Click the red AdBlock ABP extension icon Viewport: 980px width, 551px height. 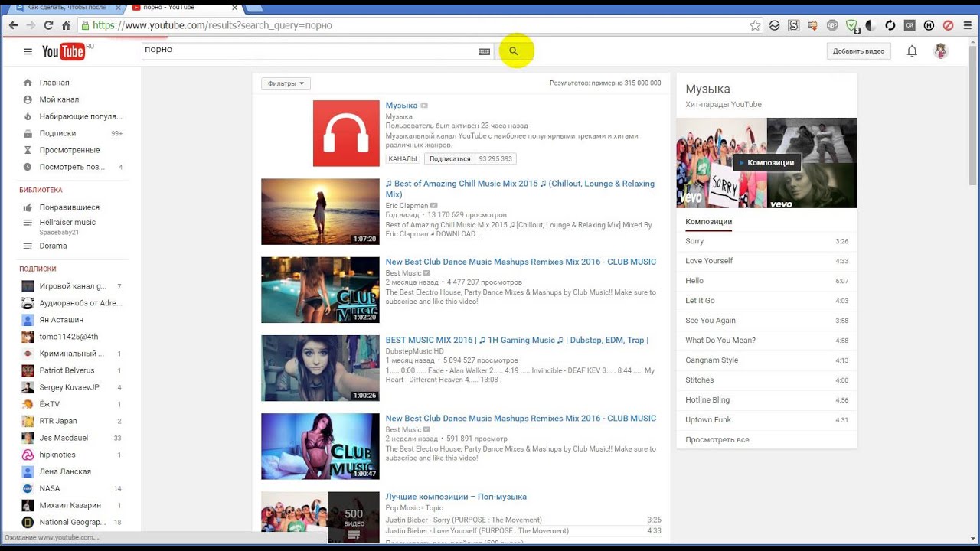coord(833,25)
